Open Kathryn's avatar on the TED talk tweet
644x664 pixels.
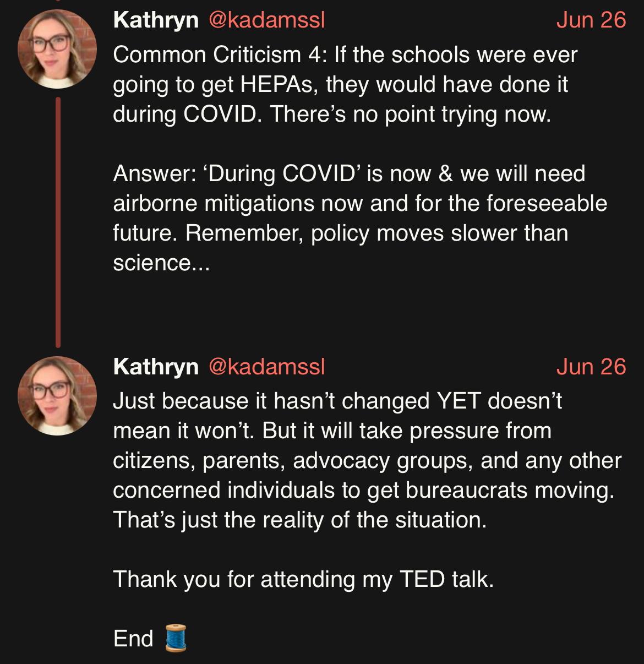(x=58, y=396)
